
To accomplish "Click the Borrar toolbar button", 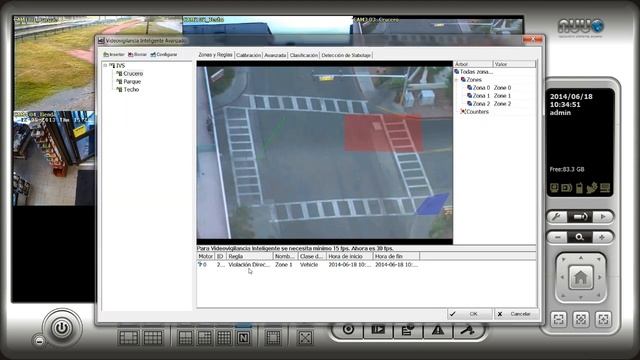I will [137, 54].
